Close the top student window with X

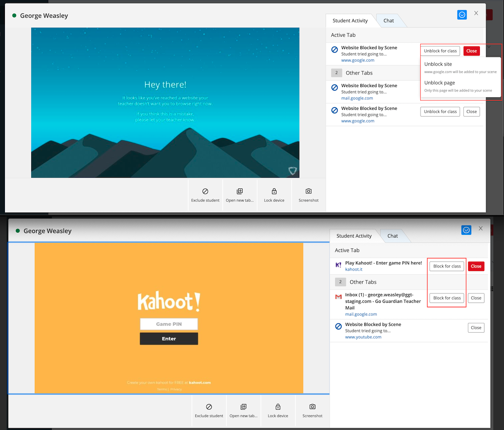pos(476,13)
